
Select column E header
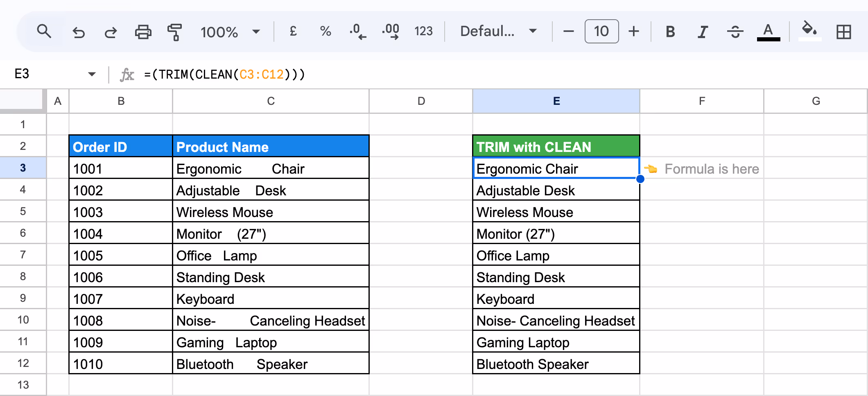click(556, 101)
